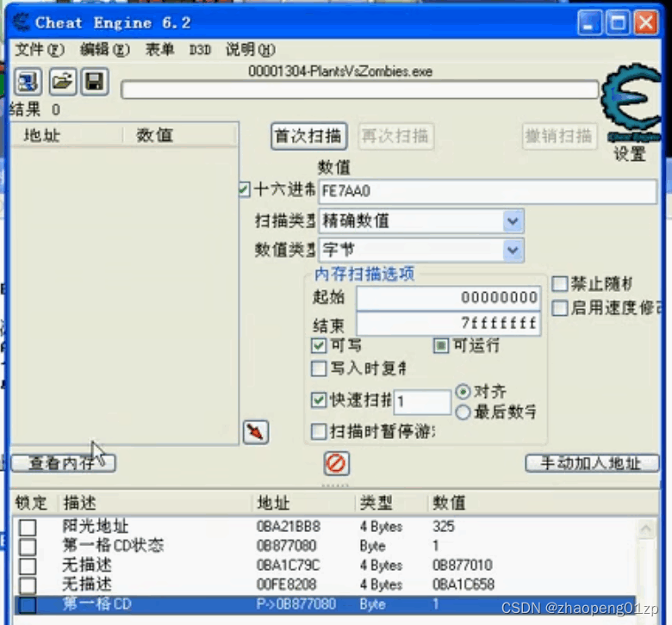This screenshot has width=672, height=625.
Task: Toggle lock checkbox for 阳光地址 row
Action: click(28, 527)
